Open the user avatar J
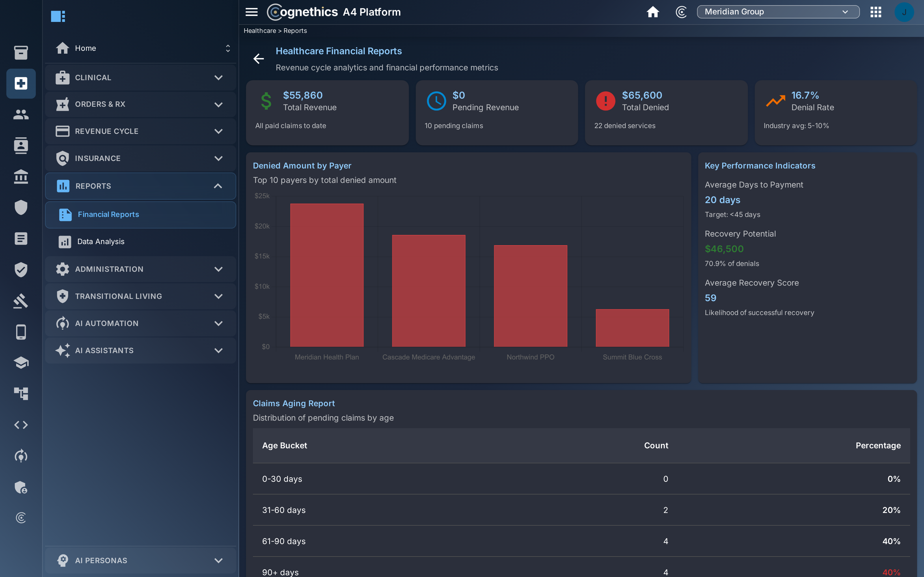This screenshot has height=577, width=924. pos(904,12)
